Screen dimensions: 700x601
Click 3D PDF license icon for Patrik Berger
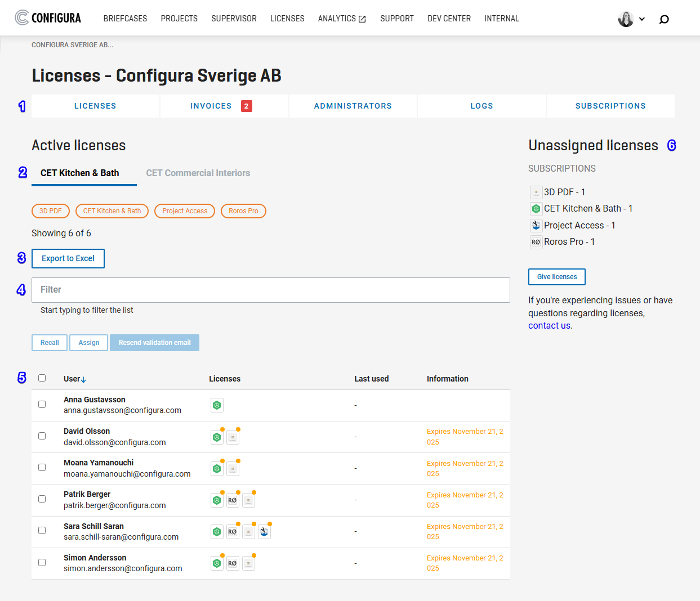pyautogui.click(x=248, y=500)
